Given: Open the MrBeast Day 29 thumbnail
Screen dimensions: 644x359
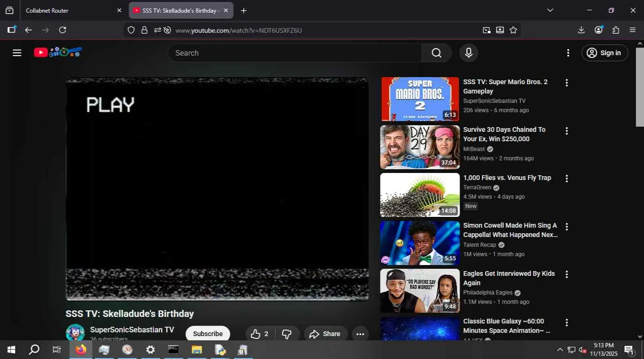Looking at the screenshot, I should click(x=420, y=147).
